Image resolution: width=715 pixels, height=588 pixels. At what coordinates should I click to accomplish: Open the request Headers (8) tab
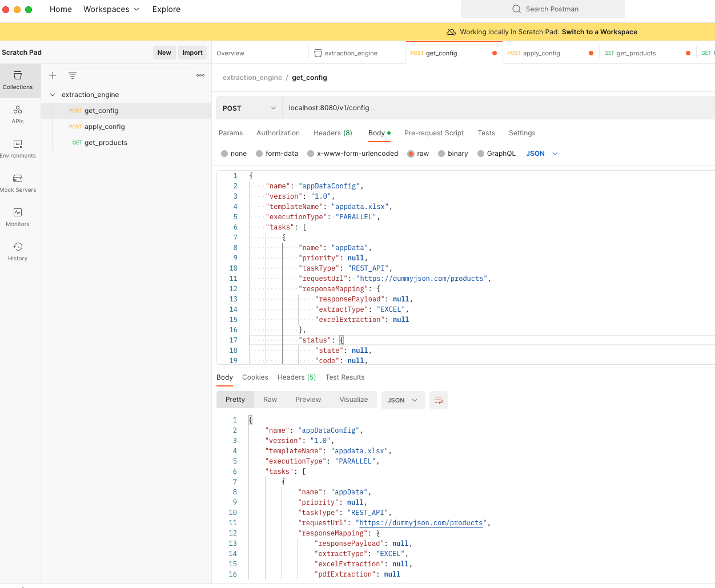333,133
